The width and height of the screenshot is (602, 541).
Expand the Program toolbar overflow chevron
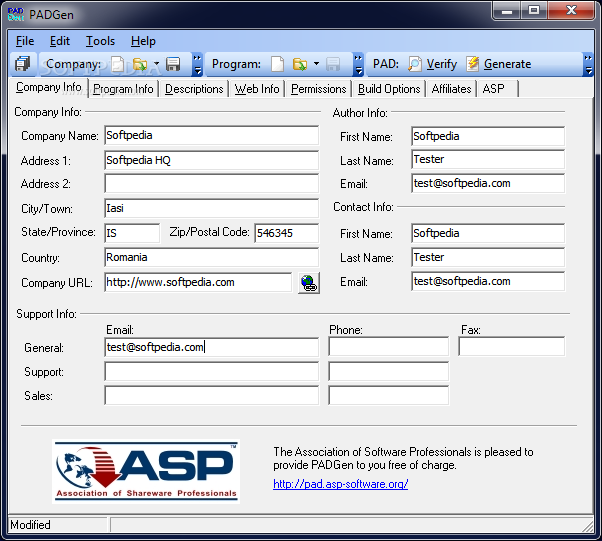point(358,64)
